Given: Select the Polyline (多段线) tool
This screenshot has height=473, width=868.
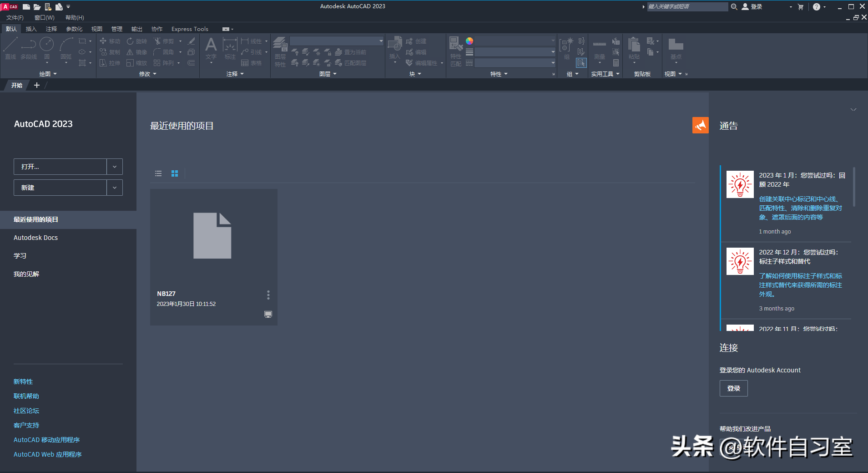Looking at the screenshot, I should pyautogui.click(x=29, y=48).
